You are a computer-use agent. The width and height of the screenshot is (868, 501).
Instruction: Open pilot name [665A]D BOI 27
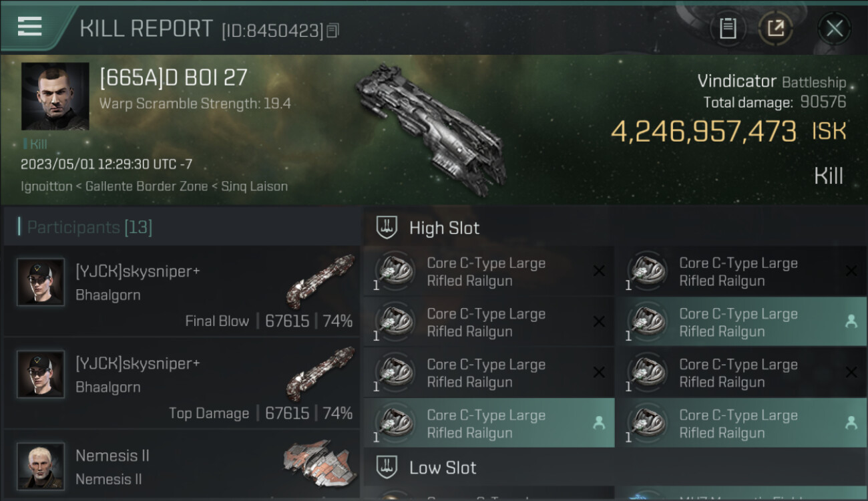tap(174, 77)
